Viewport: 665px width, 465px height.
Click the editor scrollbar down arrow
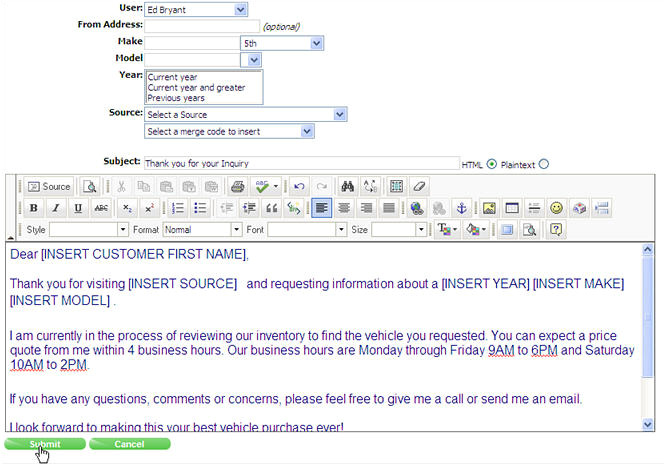point(648,423)
